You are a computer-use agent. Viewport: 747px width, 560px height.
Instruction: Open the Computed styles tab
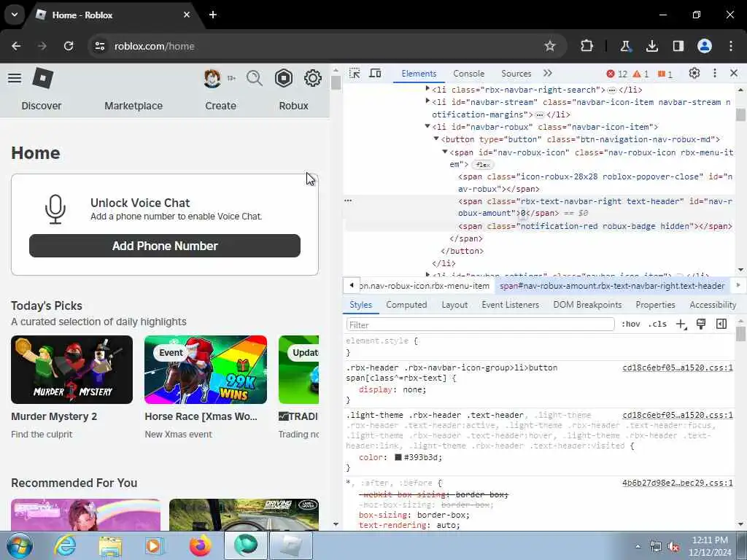(406, 305)
